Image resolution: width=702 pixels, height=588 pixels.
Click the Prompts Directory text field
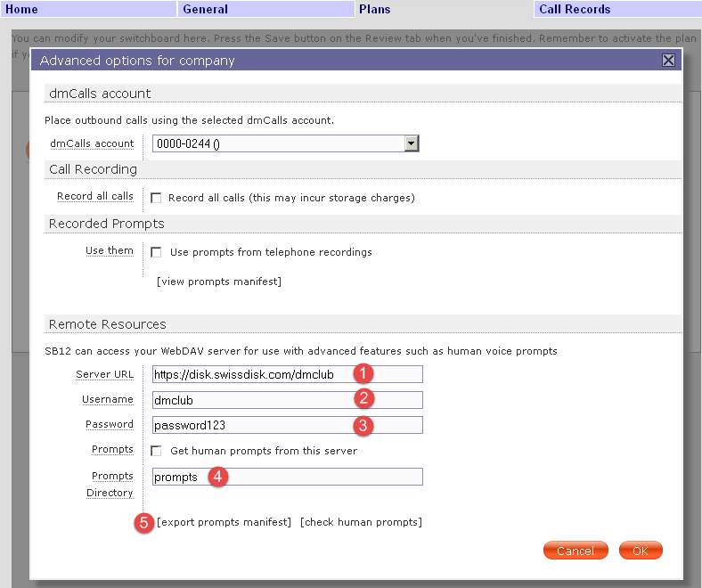[288, 477]
